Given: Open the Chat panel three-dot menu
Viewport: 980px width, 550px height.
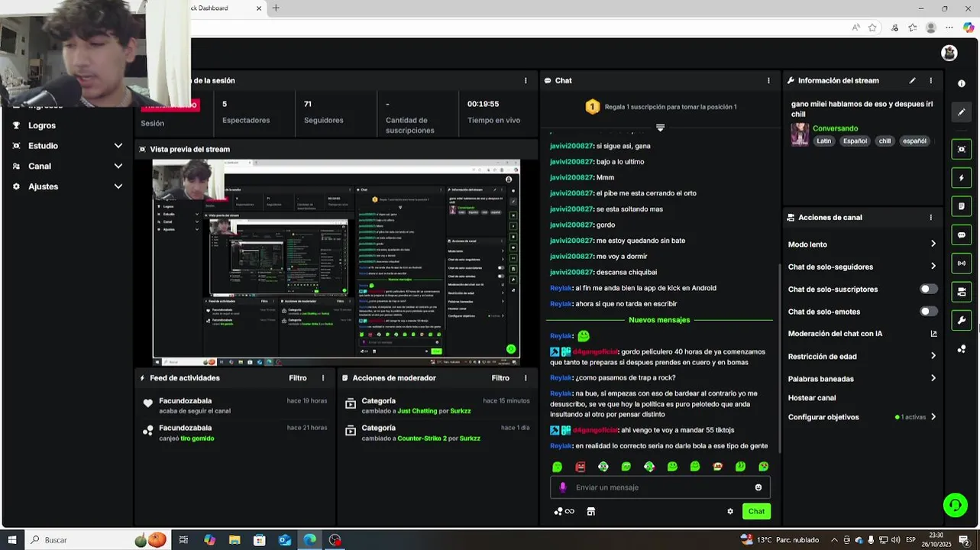Looking at the screenshot, I should point(768,80).
